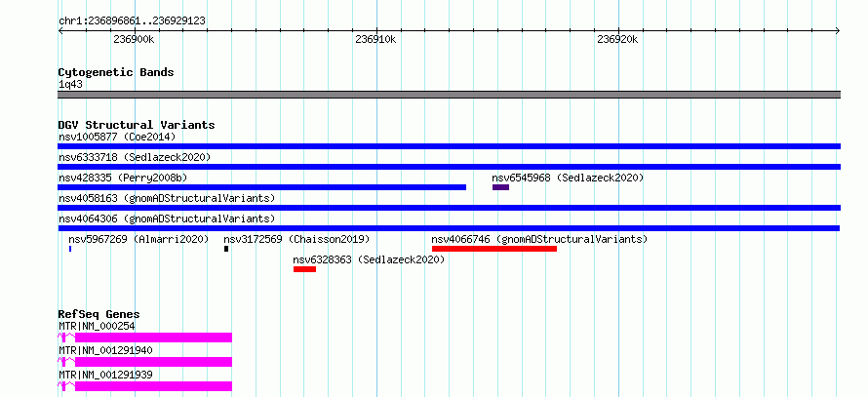Select the magenta MTR NM_000254 gene bar
Screen dimensions: 868x397
pyautogui.click(x=145, y=337)
